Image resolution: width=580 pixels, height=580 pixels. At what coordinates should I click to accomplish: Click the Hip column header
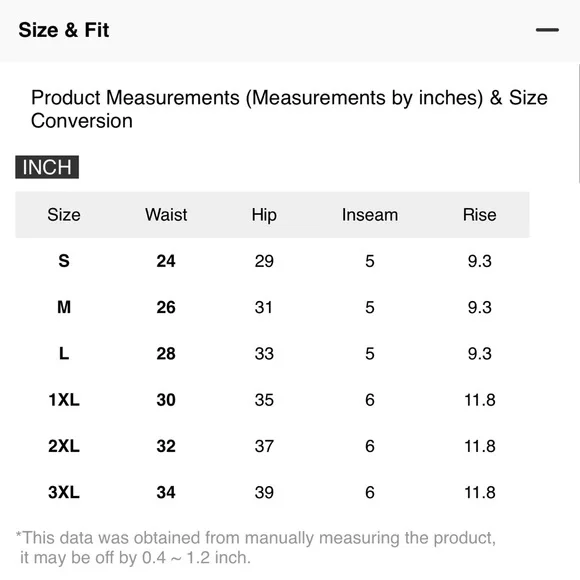tap(264, 215)
